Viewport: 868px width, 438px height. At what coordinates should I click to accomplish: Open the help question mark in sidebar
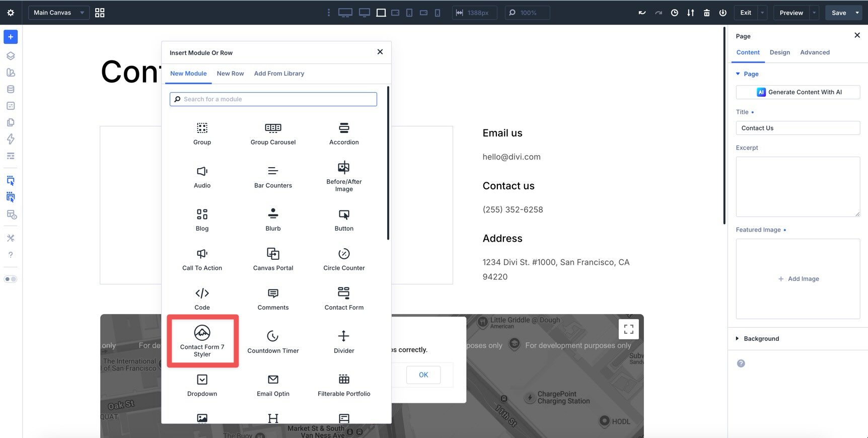tap(11, 255)
